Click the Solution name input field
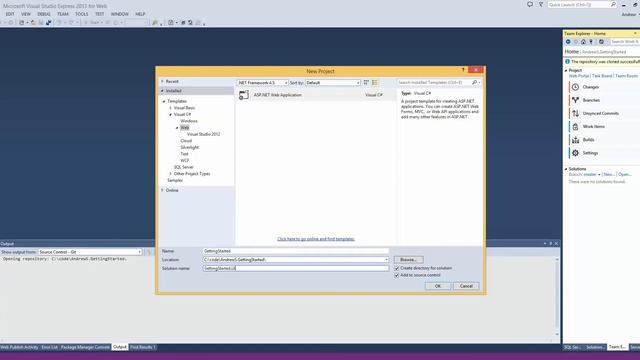Image resolution: width=640 pixels, height=360 pixels. coord(296,268)
